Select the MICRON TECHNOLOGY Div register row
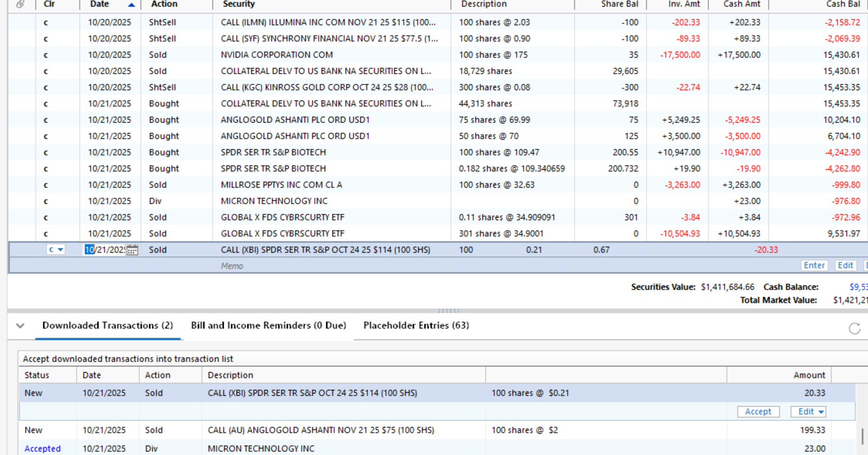The image size is (868, 455). coord(438,201)
